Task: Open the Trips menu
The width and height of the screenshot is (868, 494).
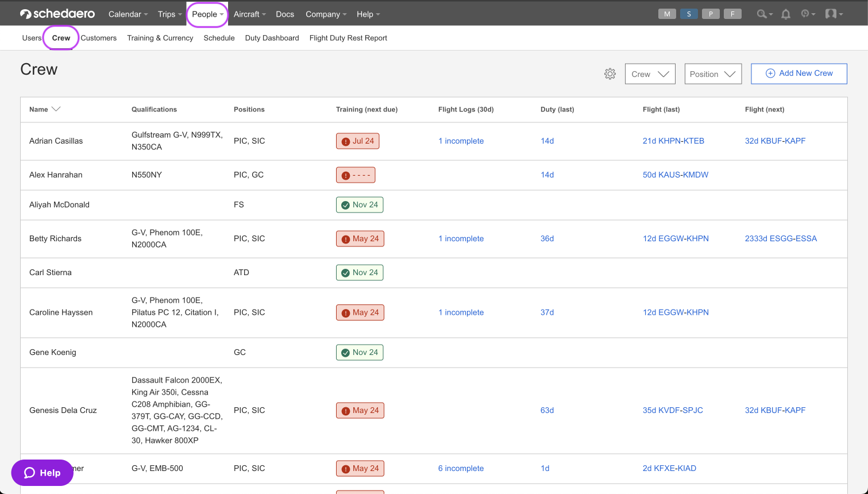Action: 170,14
